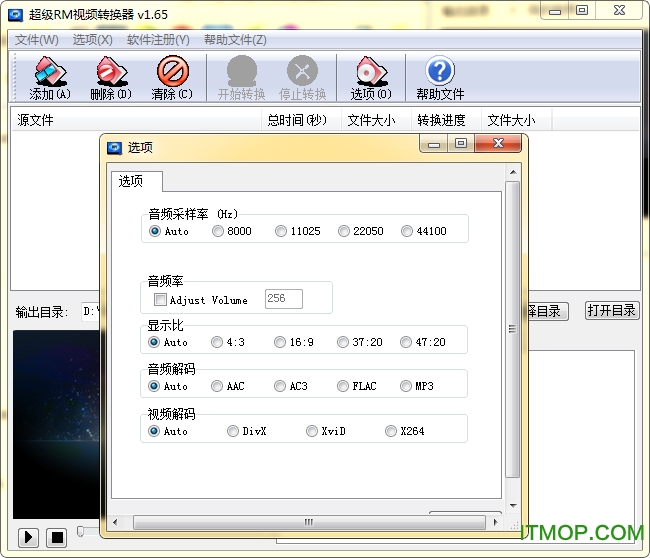This screenshot has width=650, height=558.
Task: Click the 清除(C) clear list toolbar icon
Action: [172, 78]
